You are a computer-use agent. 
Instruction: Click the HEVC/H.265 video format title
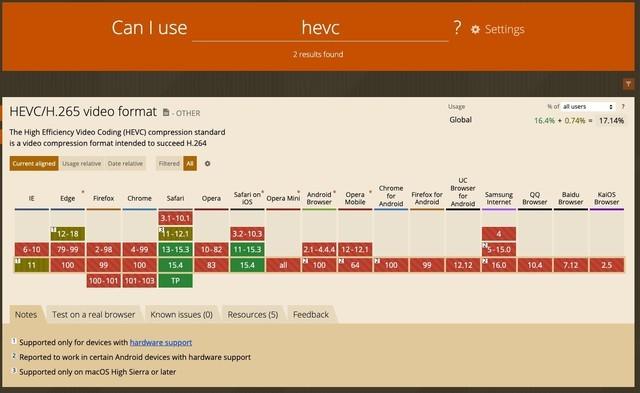83,111
